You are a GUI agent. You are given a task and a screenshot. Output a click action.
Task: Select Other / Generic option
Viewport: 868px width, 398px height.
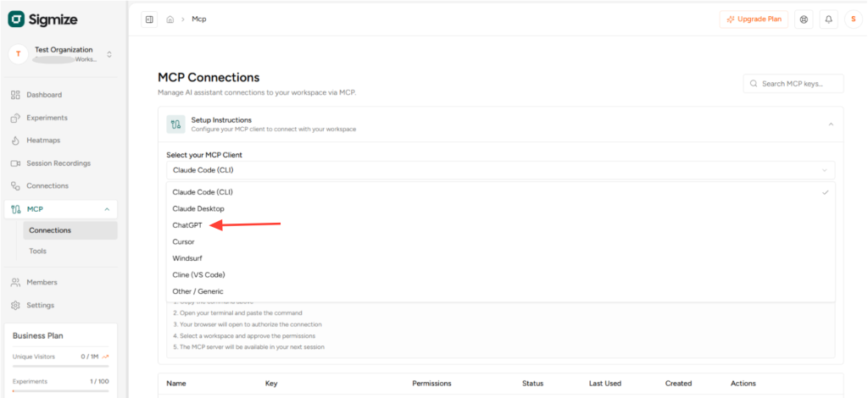click(x=500, y=291)
